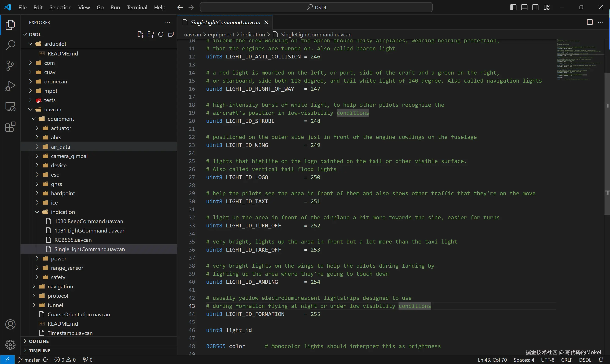Open the Extensions view
The width and height of the screenshot is (610, 364).
10,127
